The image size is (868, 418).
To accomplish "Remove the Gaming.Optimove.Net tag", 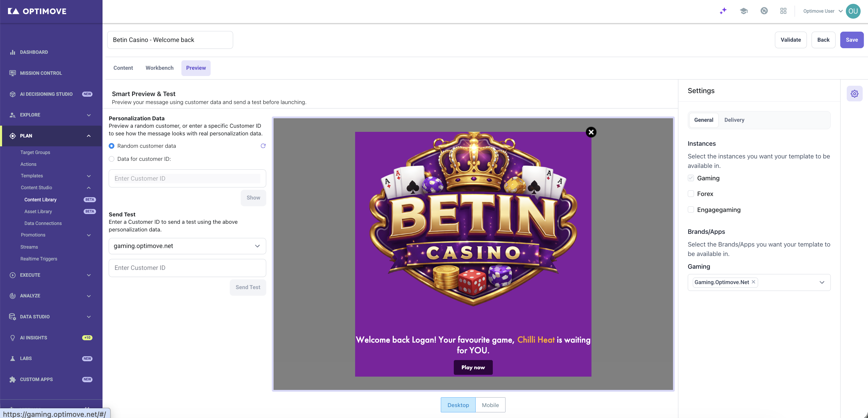I will pyautogui.click(x=753, y=282).
